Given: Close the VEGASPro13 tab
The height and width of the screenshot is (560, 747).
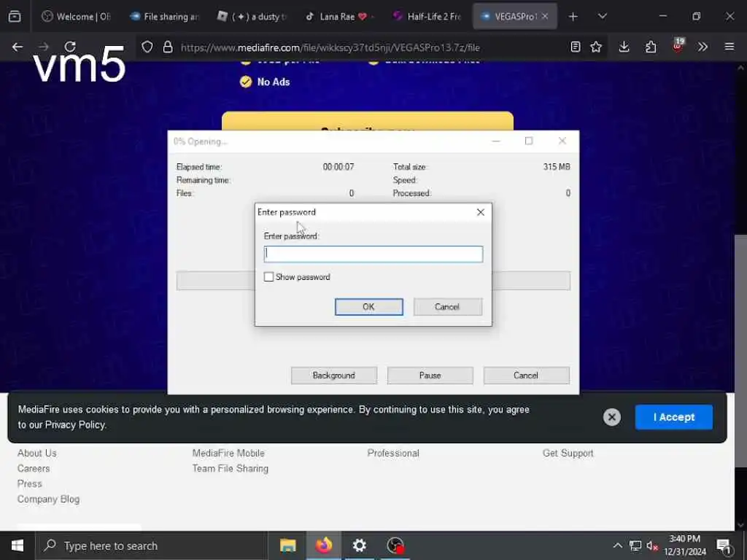Looking at the screenshot, I should tap(545, 16).
